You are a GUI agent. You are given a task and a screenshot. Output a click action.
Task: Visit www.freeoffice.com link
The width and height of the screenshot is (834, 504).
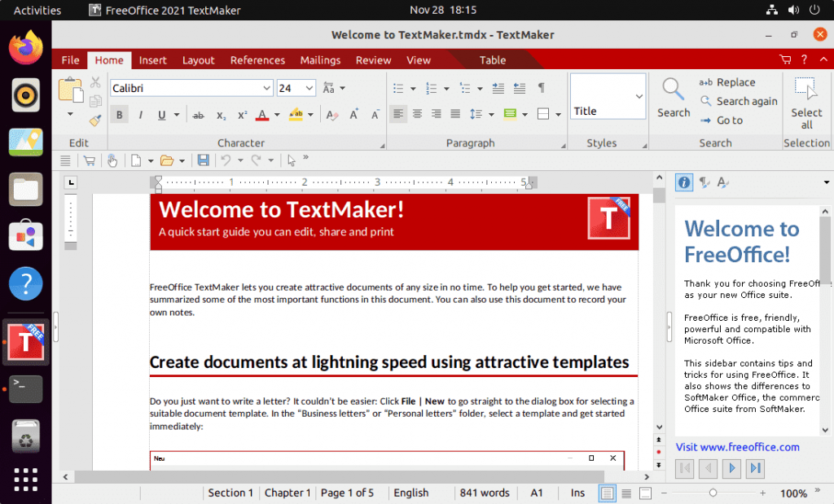click(737, 447)
